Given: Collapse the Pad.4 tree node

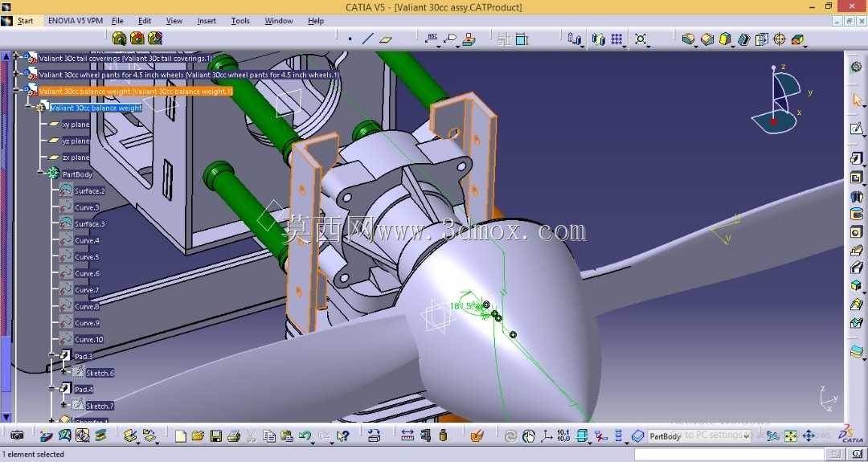Looking at the screenshot, I should [52, 388].
